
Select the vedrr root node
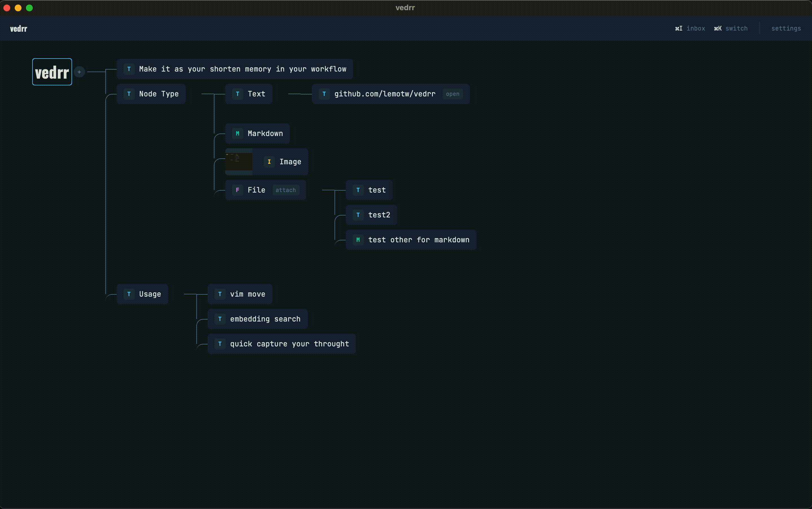tap(52, 72)
